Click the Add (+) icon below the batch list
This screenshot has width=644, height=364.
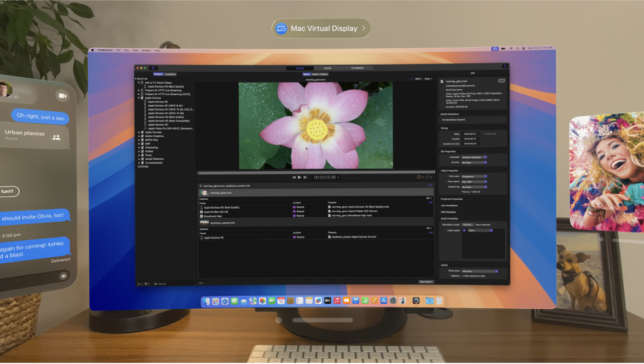point(200,283)
